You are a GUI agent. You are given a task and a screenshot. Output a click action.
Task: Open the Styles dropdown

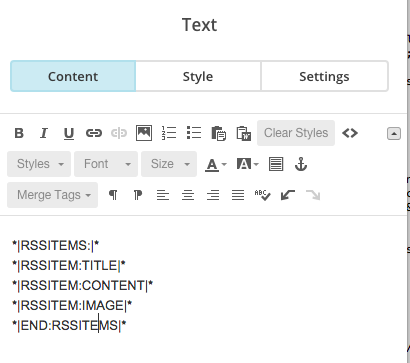point(39,164)
